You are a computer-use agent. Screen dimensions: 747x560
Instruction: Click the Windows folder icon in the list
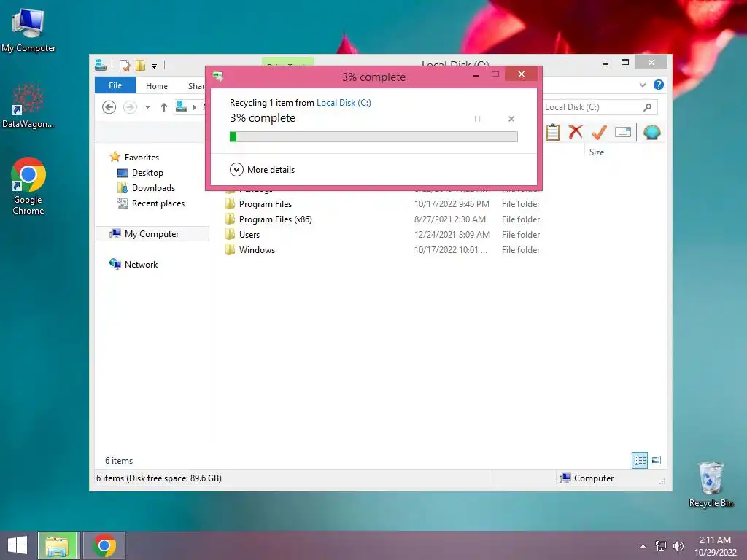tap(230, 249)
